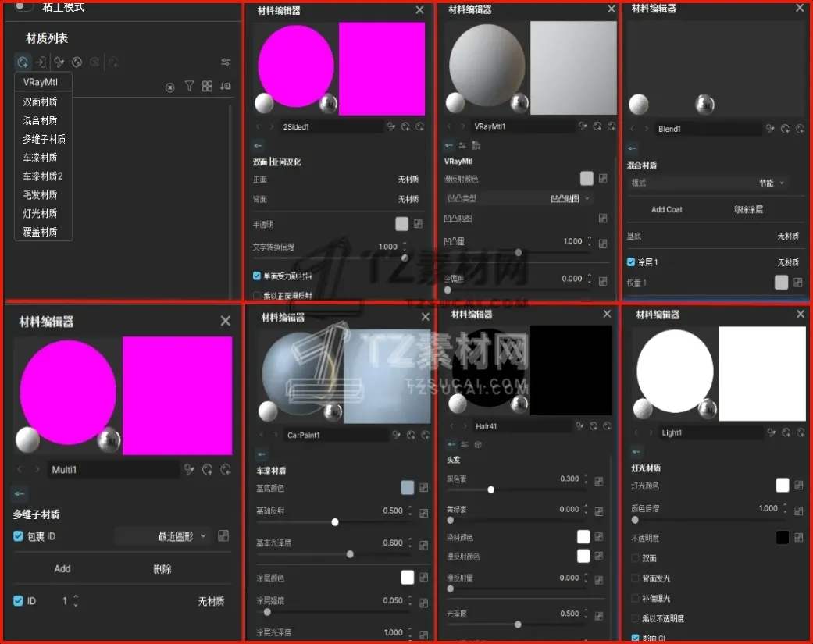Screen dimensions: 813x644
Task: Click the 黑色素 0.300 stepper in Hair41
Action: point(586,479)
